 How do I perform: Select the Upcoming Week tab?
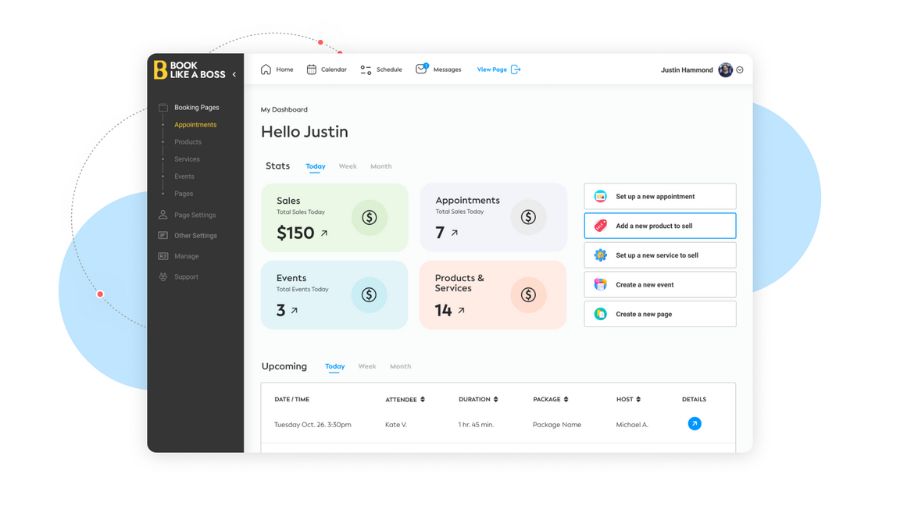[x=367, y=367]
